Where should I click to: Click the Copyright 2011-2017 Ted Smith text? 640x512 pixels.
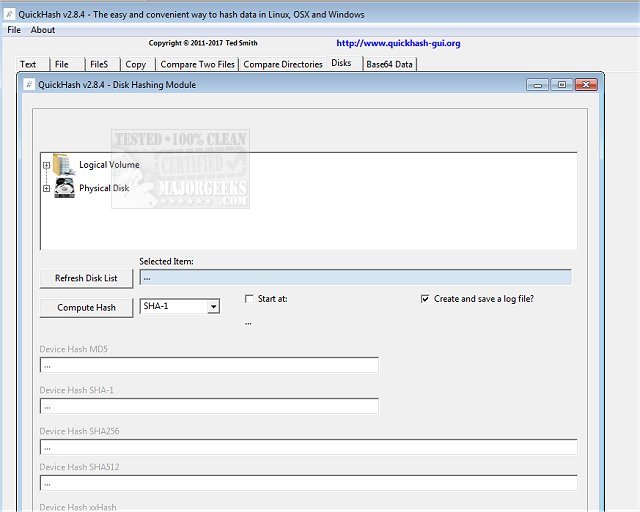(x=203, y=43)
